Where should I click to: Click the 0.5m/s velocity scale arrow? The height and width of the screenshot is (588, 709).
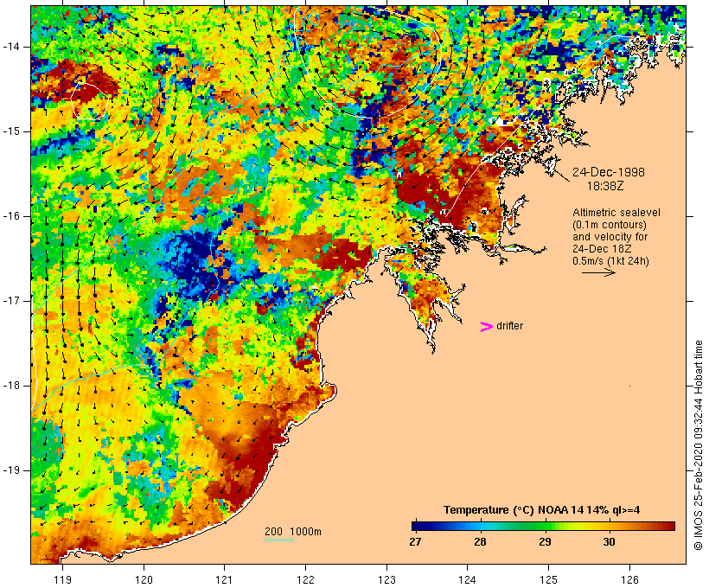point(598,272)
